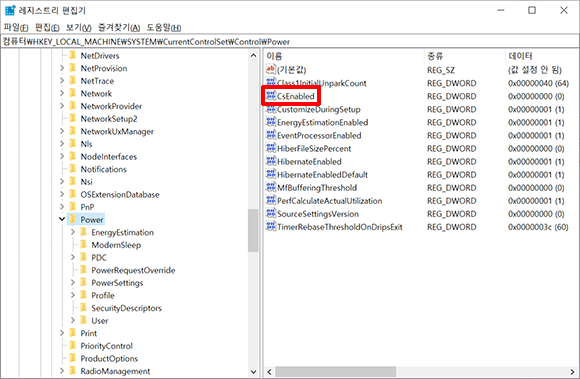Click the SecurityDescriptors folder icon
Viewport: 580px width, 379px height.
point(84,308)
